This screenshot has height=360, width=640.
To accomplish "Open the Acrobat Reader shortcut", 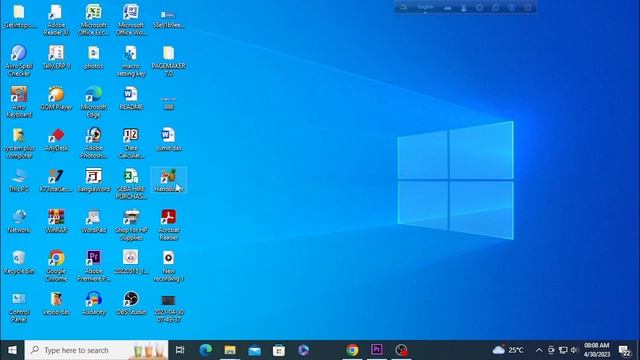I will (169, 225).
